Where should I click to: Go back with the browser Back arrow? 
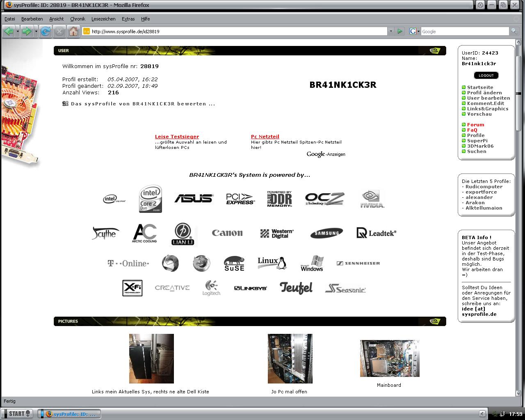9,31
